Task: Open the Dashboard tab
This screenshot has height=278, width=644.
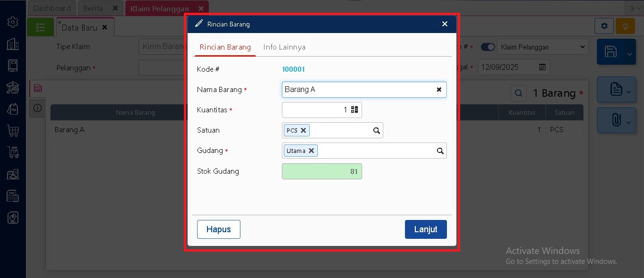Action: coord(52,8)
